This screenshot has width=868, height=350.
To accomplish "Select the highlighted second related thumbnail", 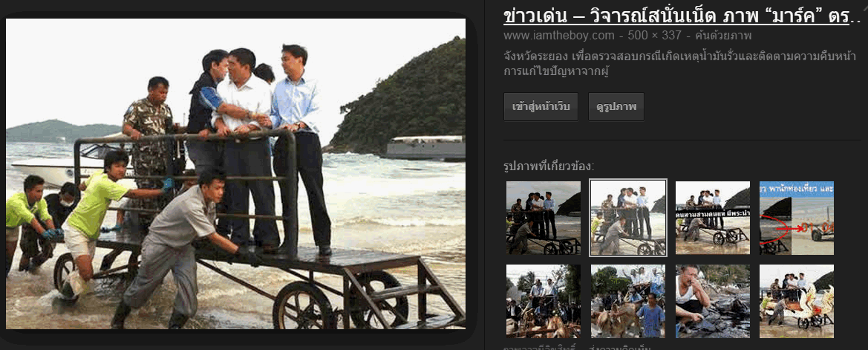I will pos(628,218).
